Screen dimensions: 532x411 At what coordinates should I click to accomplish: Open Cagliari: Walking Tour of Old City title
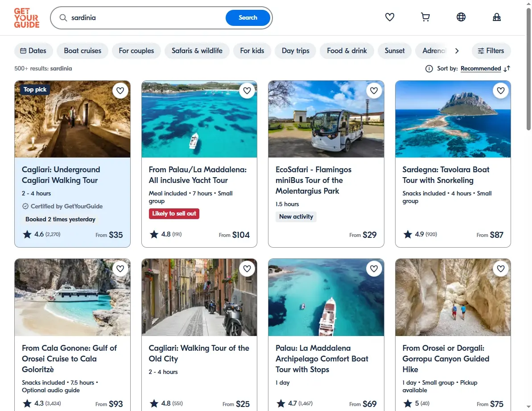pyautogui.click(x=199, y=353)
